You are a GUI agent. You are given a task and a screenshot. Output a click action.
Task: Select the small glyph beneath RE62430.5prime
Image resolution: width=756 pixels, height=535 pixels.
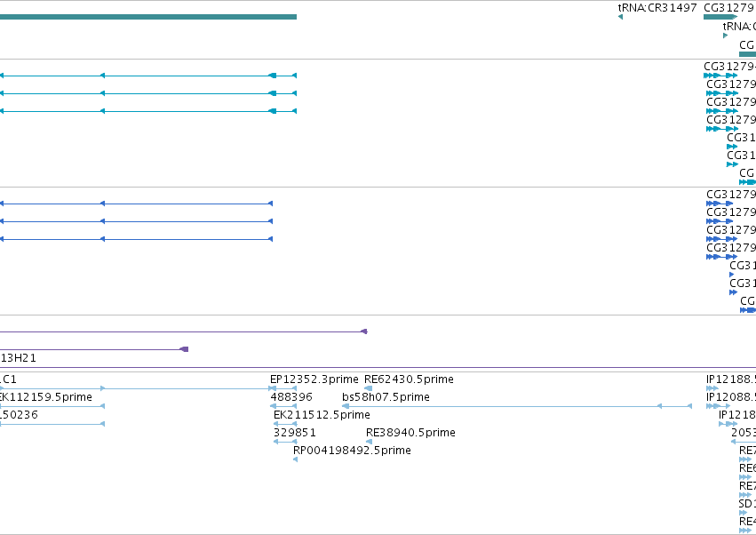click(369, 388)
